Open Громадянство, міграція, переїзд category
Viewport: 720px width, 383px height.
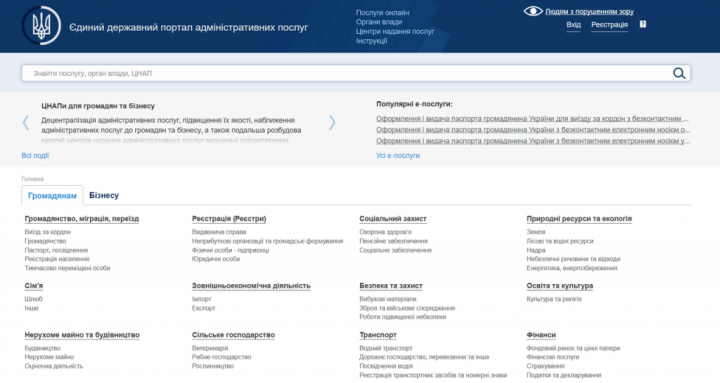82,219
